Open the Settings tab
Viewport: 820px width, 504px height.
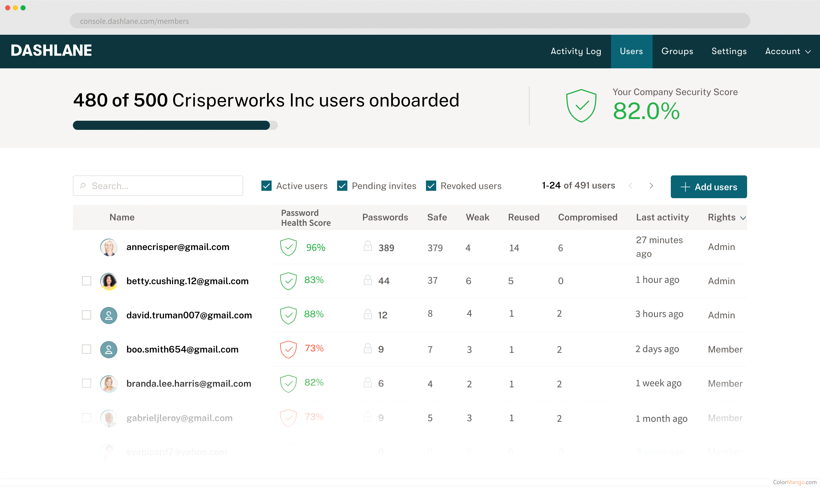[x=729, y=51]
